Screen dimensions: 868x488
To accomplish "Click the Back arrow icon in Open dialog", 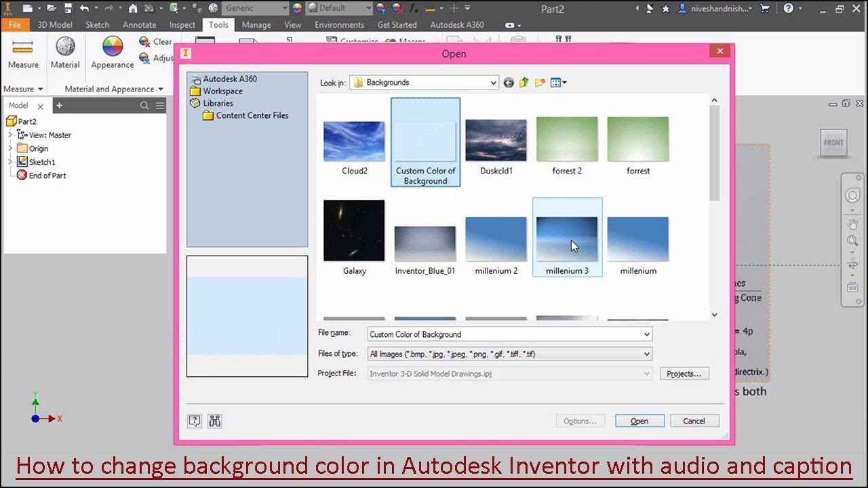I will click(x=509, y=83).
